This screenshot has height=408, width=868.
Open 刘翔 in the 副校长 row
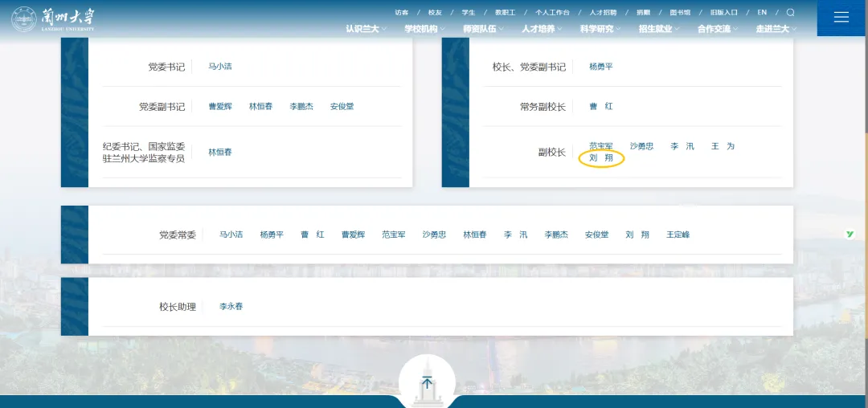601,159
